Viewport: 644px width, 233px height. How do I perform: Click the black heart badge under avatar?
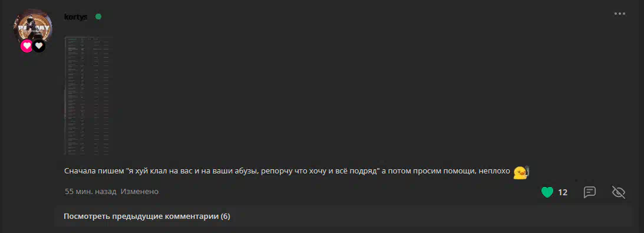(39, 46)
